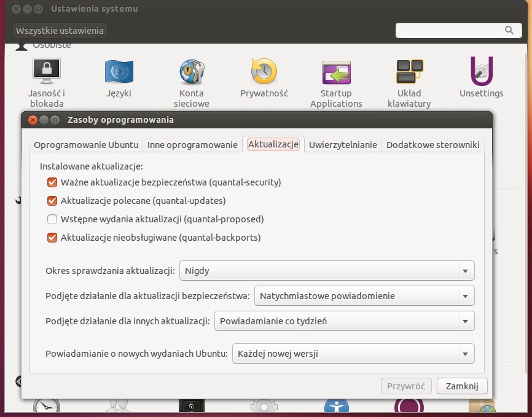The height and width of the screenshot is (417, 532).
Task: Open Konta sieciowe globe icon
Action: point(192,71)
